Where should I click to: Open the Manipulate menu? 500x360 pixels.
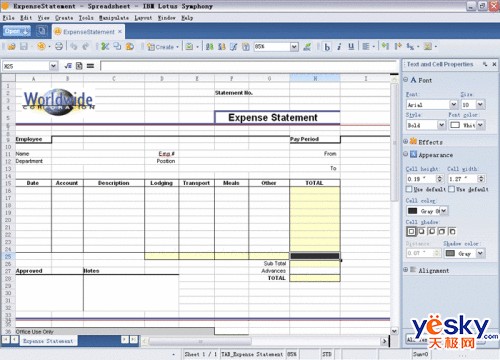click(x=114, y=18)
